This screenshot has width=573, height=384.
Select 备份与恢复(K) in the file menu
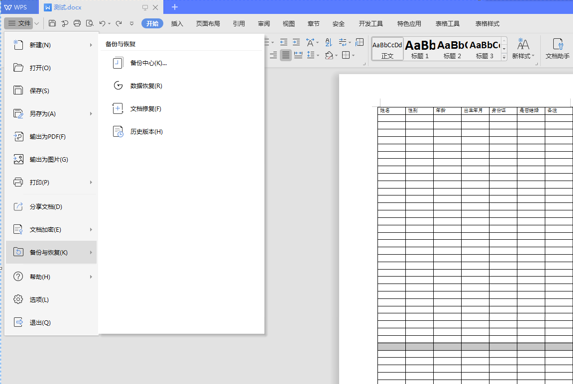[x=52, y=252]
